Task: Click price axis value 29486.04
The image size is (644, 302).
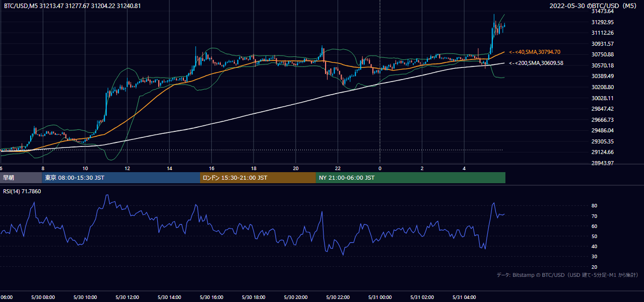Action: click(x=602, y=130)
